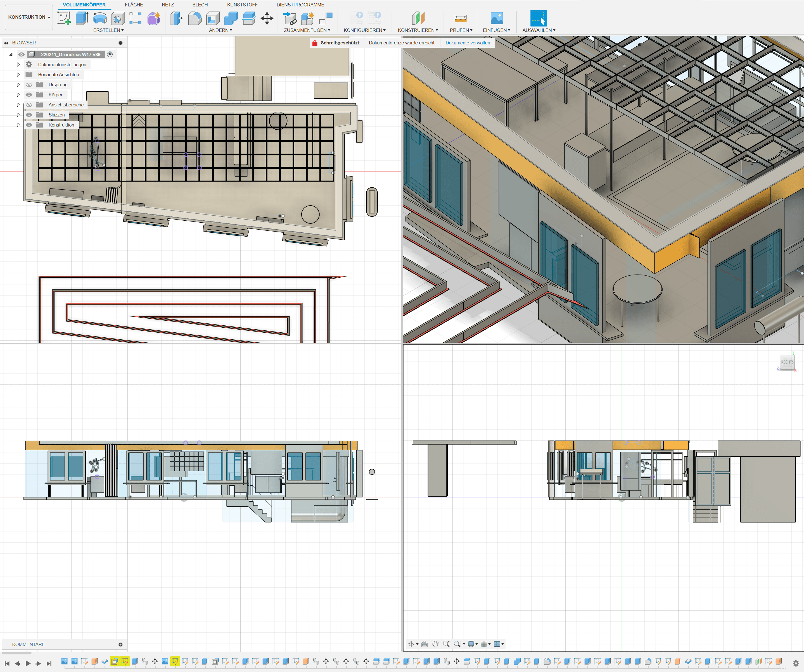
Task: Click the Move/Copy arrows icon in toolbar
Action: [x=267, y=18]
